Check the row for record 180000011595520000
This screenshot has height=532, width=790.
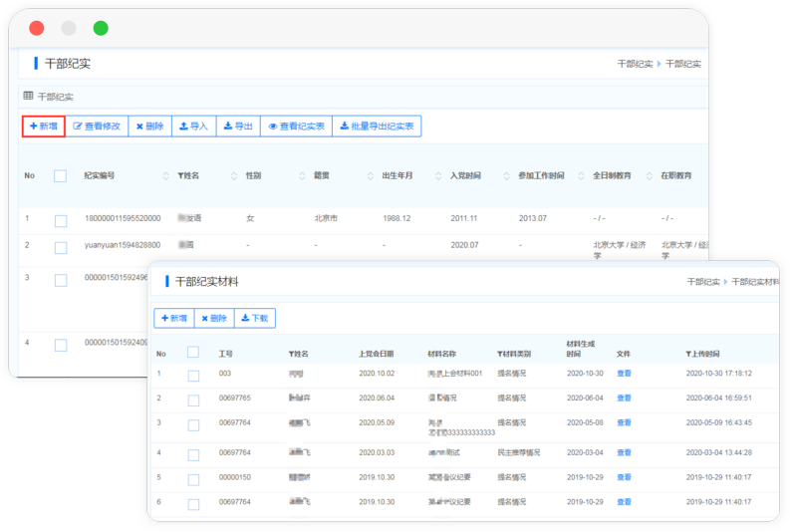[x=61, y=220]
